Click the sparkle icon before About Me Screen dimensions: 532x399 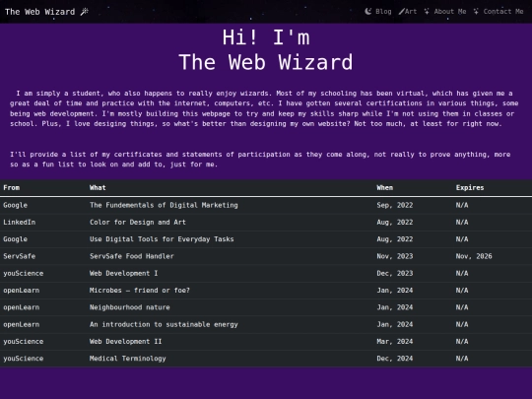427,12
